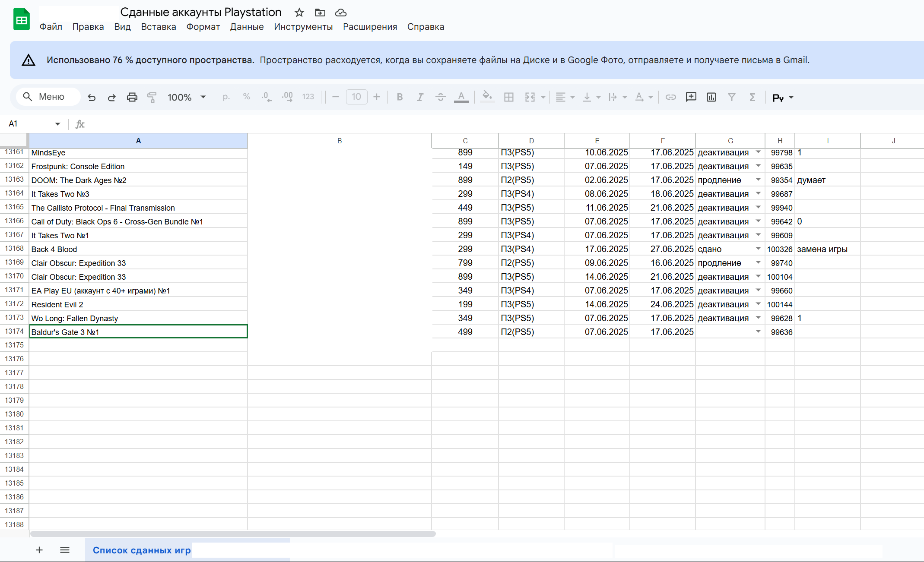Open the input tools Ру dropdown
The width and height of the screenshot is (924, 562).
click(x=783, y=98)
